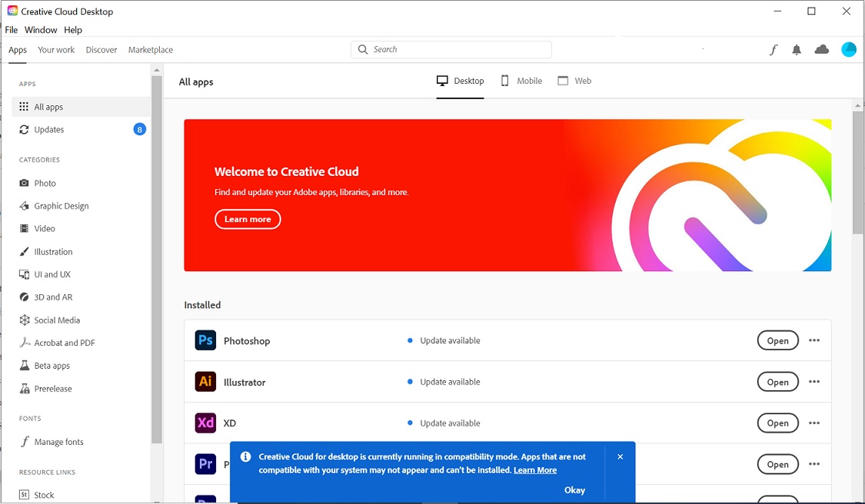
Task: Click the Illustrator app icon
Action: 205,382
